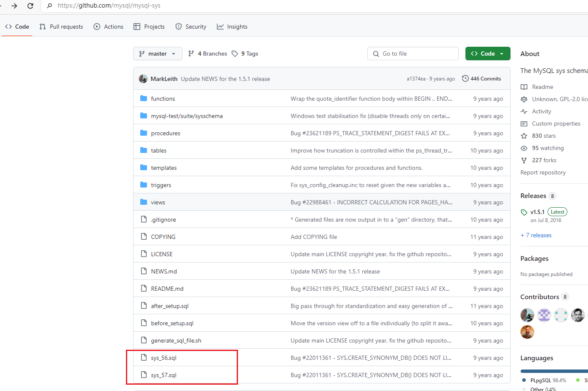Click MarkLeith's avatar in the commit header
The width and height of the screenshot is (588, 391).
[143, 79]
